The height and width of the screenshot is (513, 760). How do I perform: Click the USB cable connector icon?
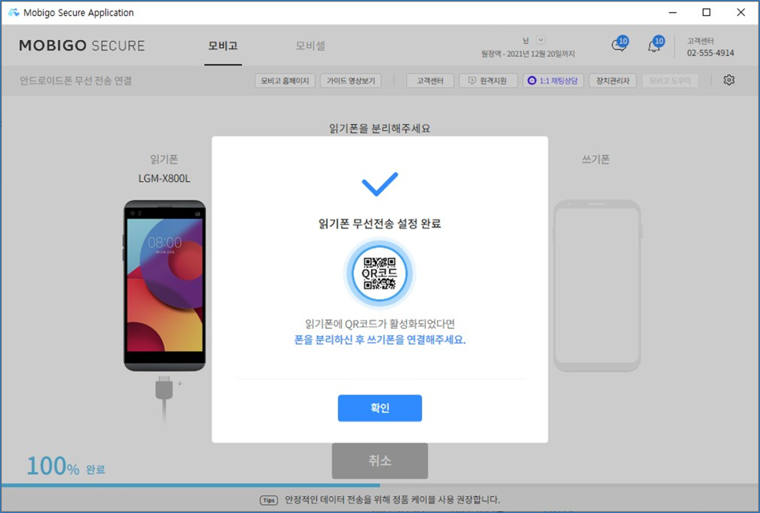point(164,399)
